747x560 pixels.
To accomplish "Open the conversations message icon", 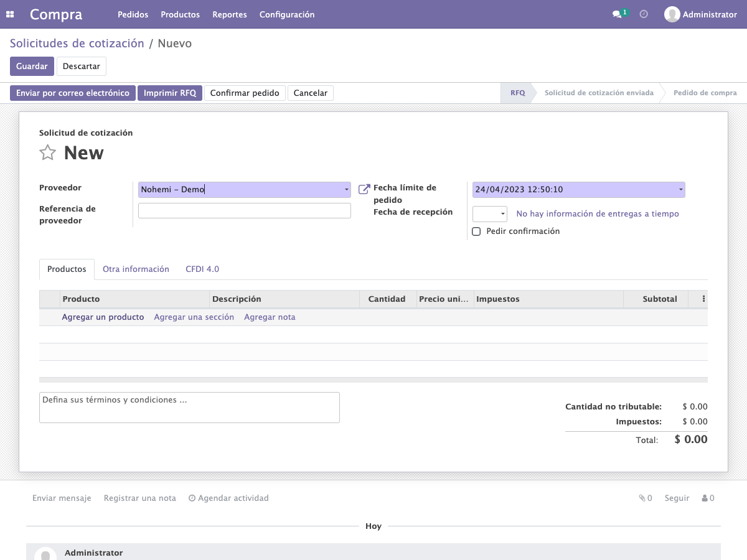I will [617, 14].
